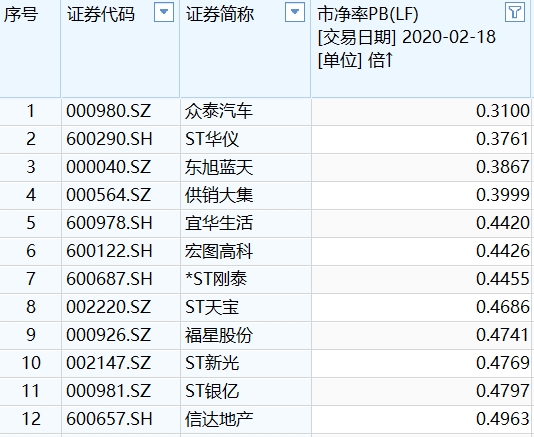Viewport: 534px width, 437px height.
Task: Click the 宏图高科 name cell
Action: pos(246,251)
